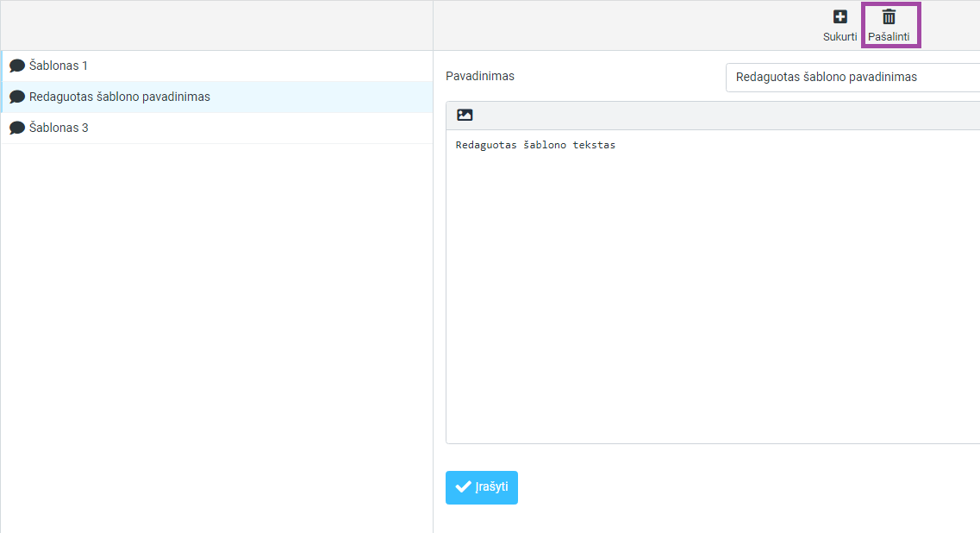The width and height of the screenshot is (980, 533).
Task: Open Šablonas 3 template
Action: 217,128
